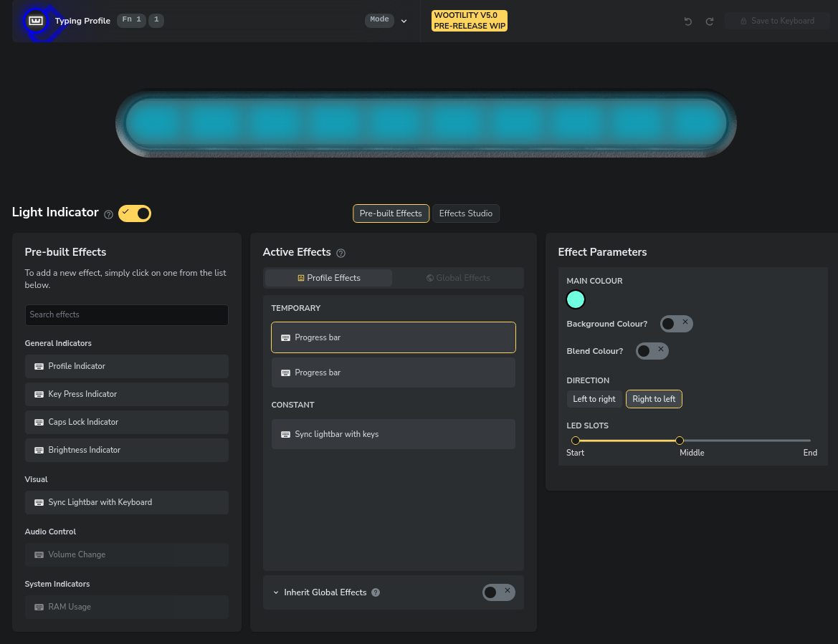
Task: Add the RAM Usage effect
Action: point(127,607)
